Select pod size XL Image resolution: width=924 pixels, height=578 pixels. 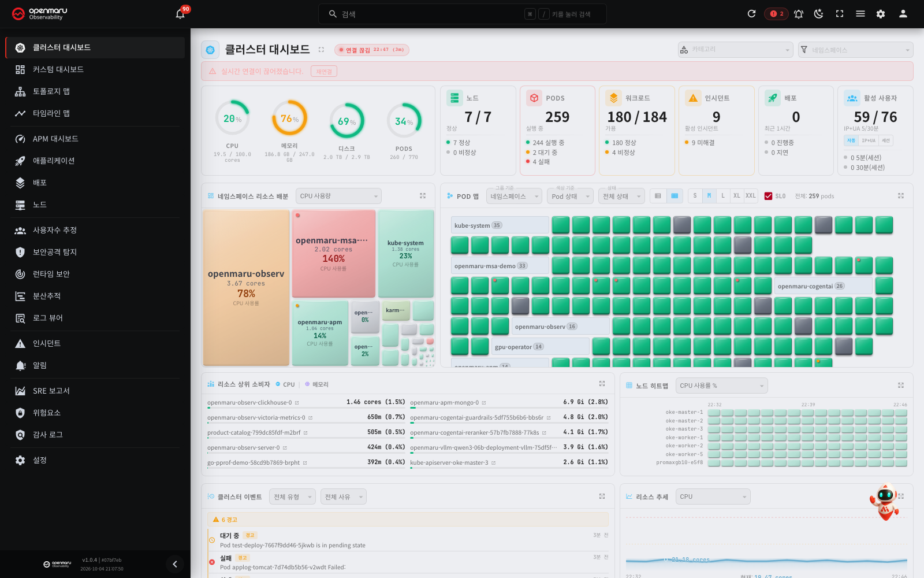(x=737, y=196)
